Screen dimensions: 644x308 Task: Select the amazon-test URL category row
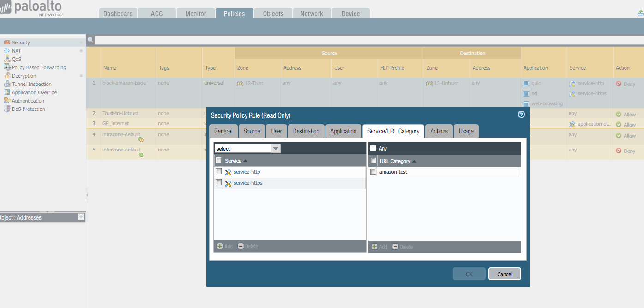444,172
